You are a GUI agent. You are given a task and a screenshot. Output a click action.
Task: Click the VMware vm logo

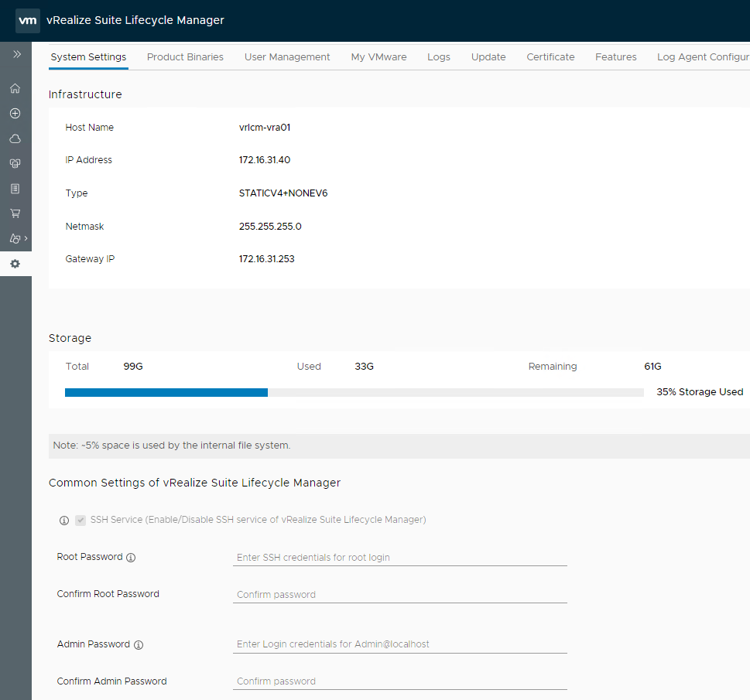(28, 21)
